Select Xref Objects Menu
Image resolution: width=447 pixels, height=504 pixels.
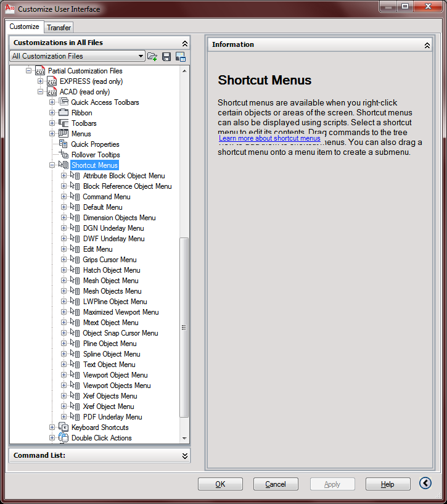click(110, 395)
